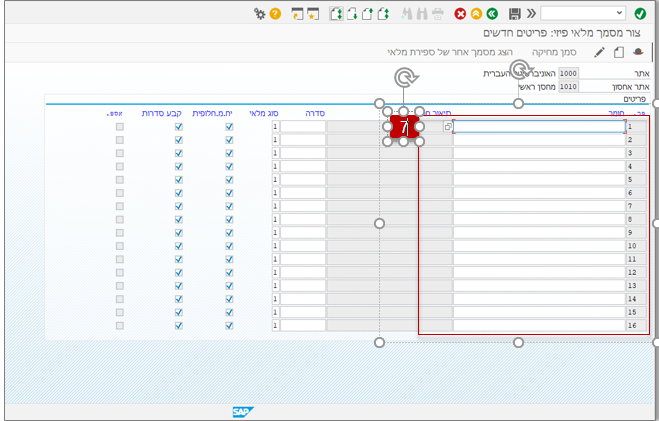Click the pencil change icon
The image size is (659, 421).
tap(599, 52)
